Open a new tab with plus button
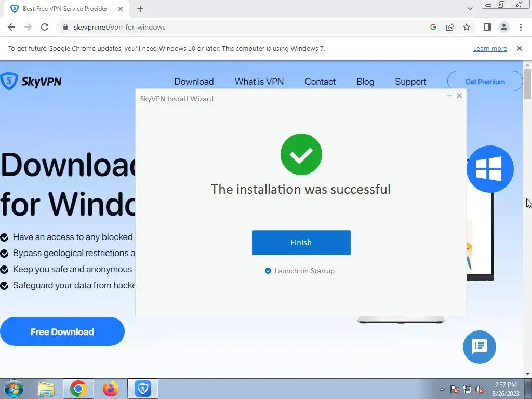 click(x=140, y=9)
